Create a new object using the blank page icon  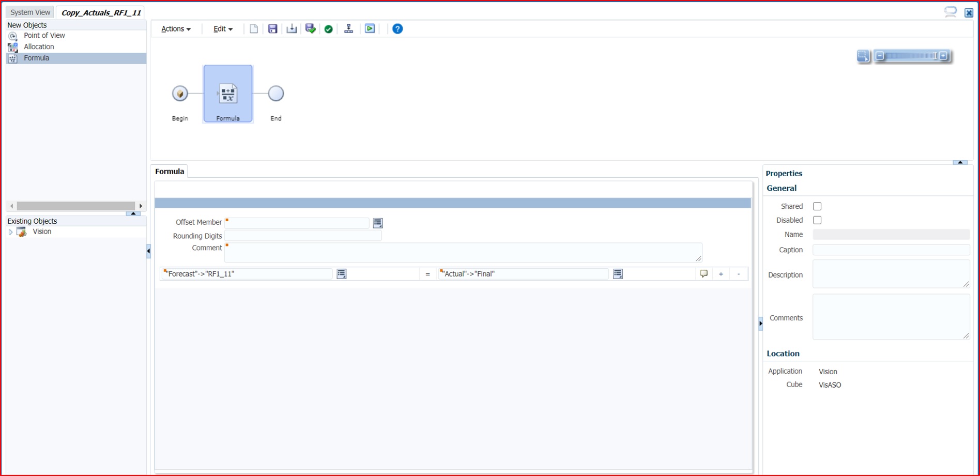pyautogui.click(x=254, y=28)
